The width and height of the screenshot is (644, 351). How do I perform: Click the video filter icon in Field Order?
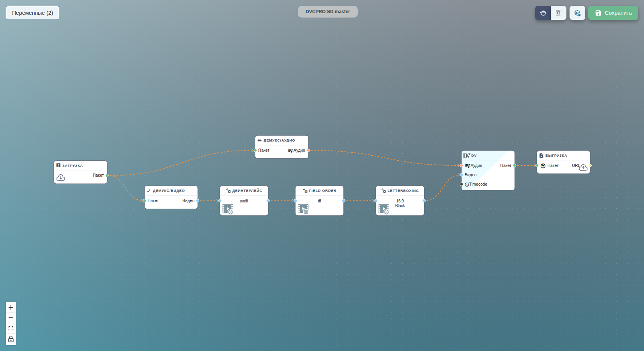303,209
